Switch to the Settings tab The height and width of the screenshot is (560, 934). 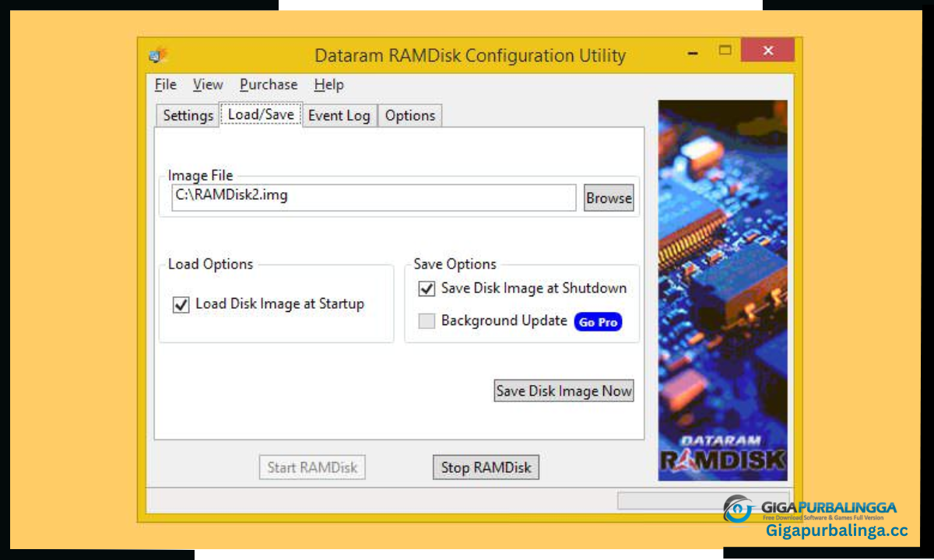pos(188,116)
